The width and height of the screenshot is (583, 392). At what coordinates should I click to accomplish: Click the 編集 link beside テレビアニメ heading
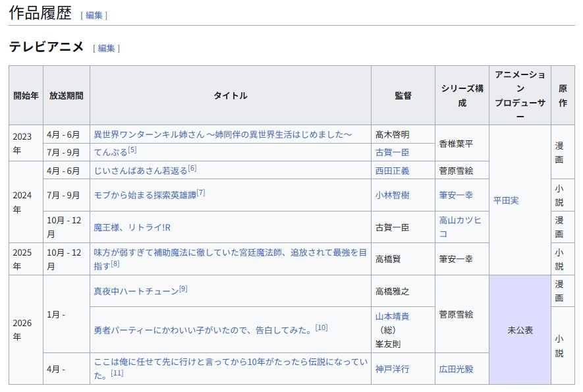pyautogui.click(x=106, y=48)
